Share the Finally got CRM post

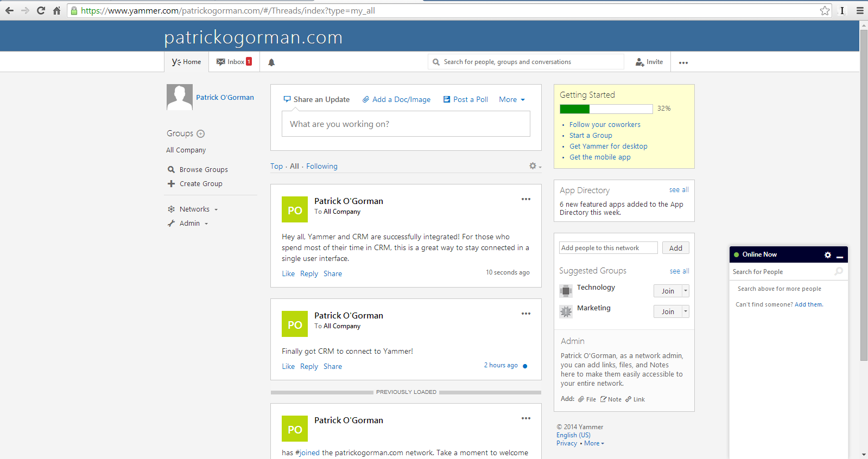coord(333,366)
